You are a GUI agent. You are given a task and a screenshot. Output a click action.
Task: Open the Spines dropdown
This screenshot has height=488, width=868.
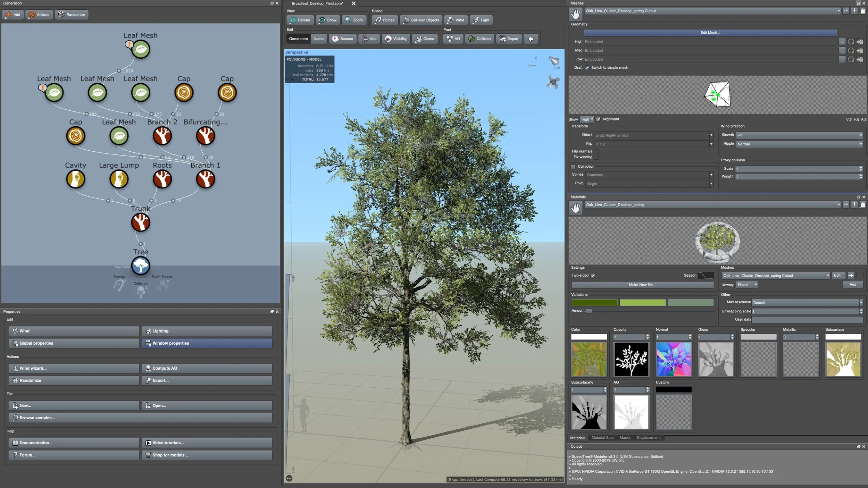coord(649,175)
